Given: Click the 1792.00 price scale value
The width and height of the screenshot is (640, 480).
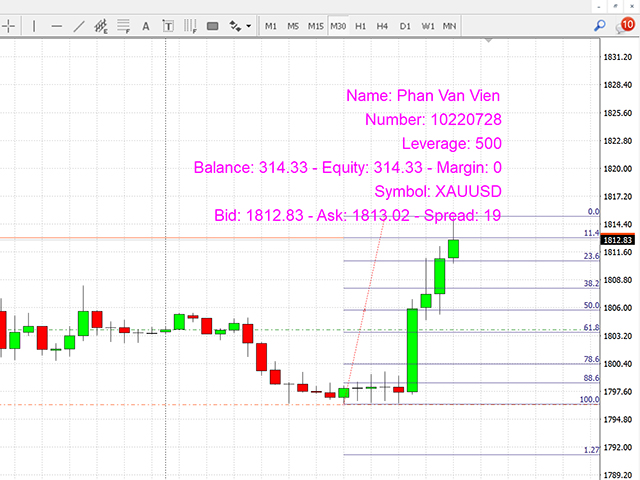Looking at the screenshot, I should tap(618, 447).
